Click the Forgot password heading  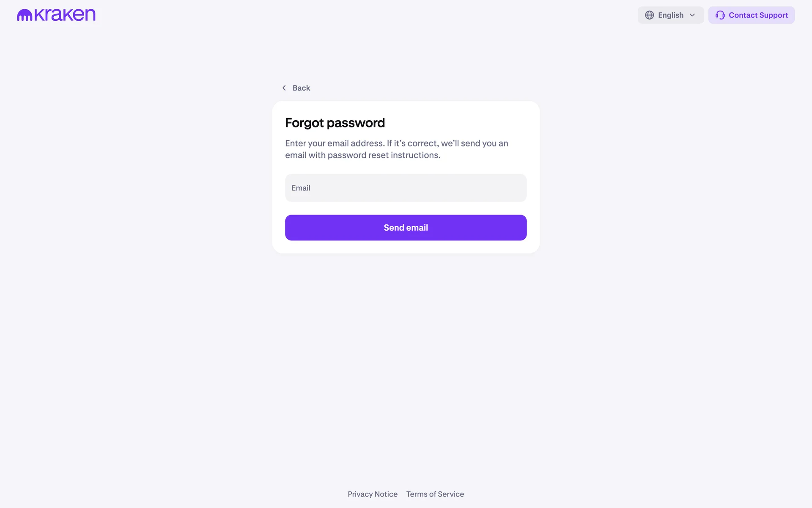point(335,123)
